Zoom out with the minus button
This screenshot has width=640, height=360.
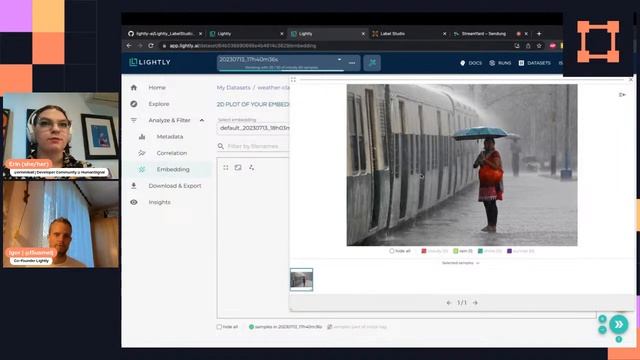602,329
